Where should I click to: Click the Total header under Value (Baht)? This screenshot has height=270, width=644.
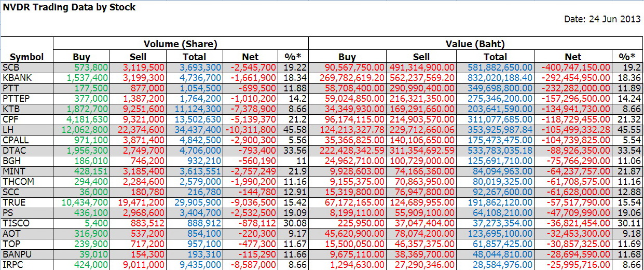[495, 57]
